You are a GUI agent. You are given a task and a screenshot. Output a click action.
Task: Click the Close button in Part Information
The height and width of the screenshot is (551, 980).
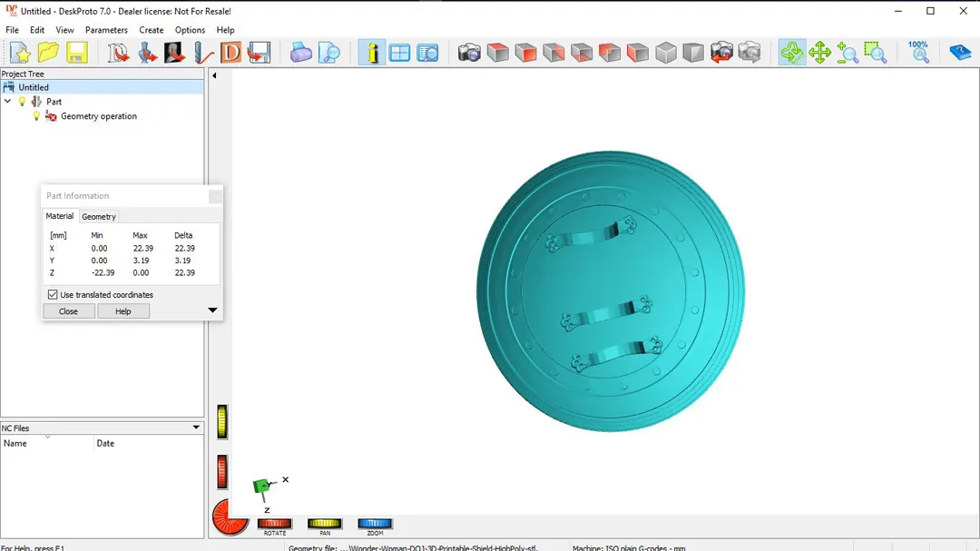pyautogui.click(x=68, y=311)
